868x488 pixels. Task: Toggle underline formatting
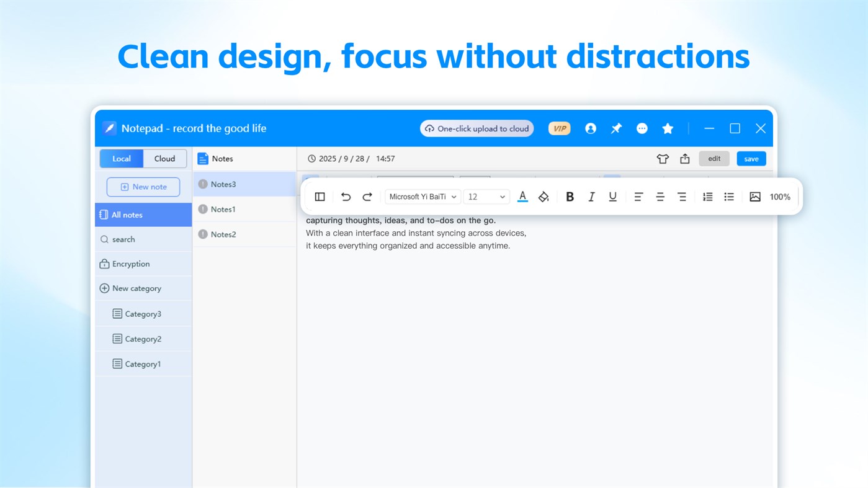click(x=613, y=197)
